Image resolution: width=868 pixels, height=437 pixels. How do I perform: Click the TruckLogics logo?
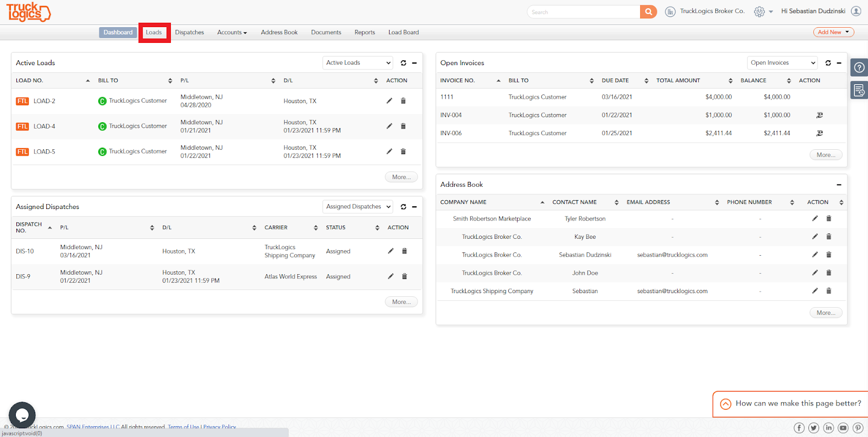pyautogui.click(x=29, y=12)
